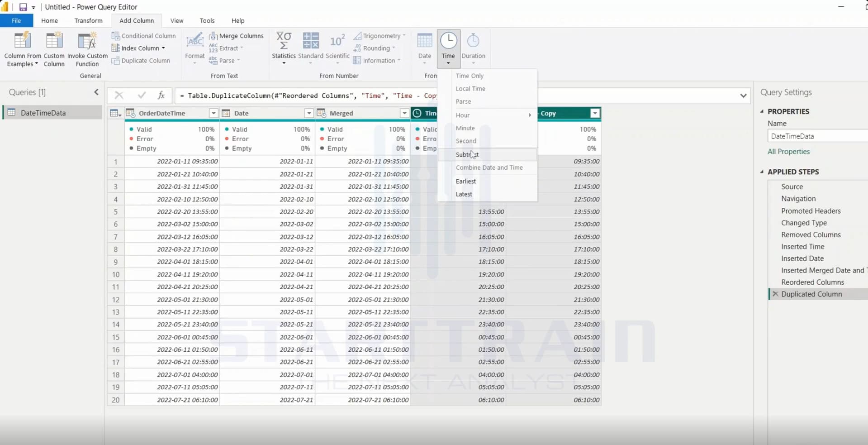This screenshot has height=445, width=868.
Task: Choose Merge Columns in ribbon
Action: click(x=237, y=36)
